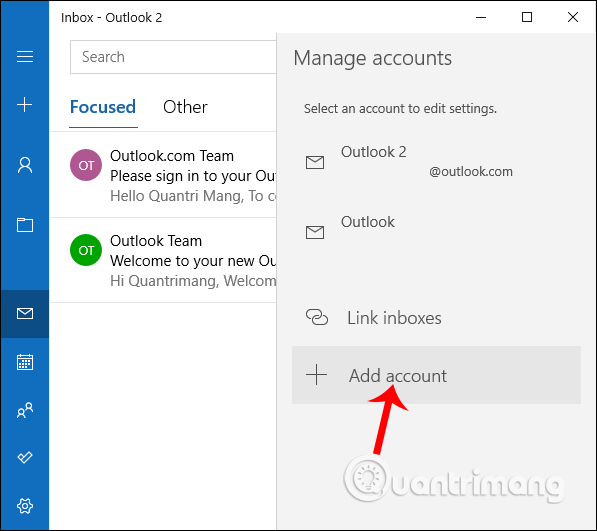Click green OT avatar of Outlook Team
This screenshot has height=531, width=597.
point(86,250)
